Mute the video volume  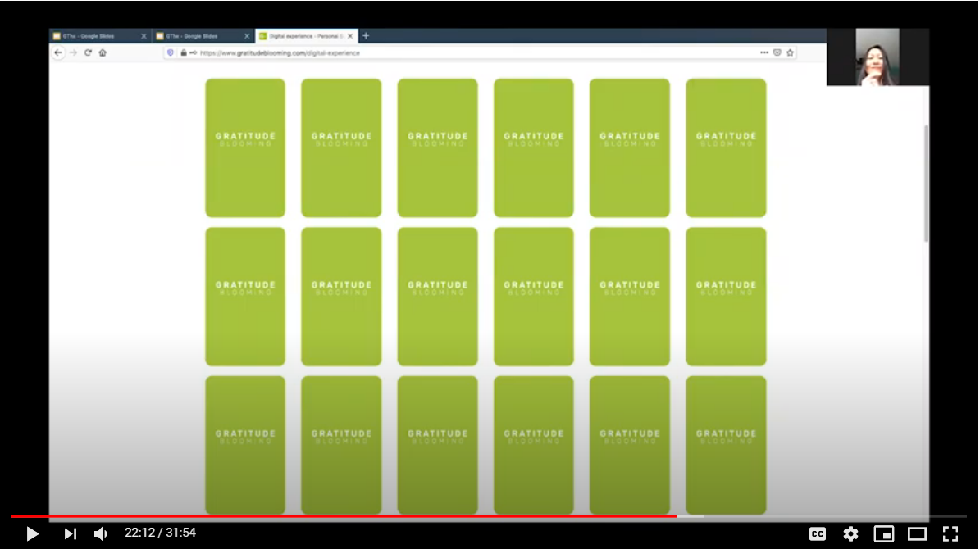click(x=101, y=533)
